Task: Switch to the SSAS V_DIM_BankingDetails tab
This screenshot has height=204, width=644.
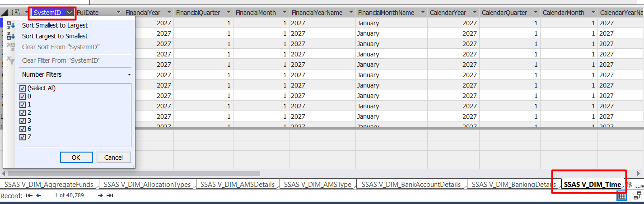Action: click(513, 184)
